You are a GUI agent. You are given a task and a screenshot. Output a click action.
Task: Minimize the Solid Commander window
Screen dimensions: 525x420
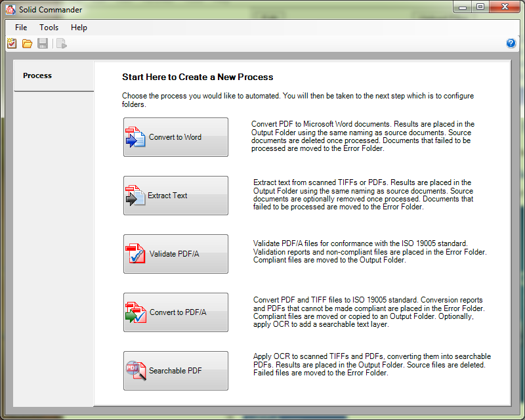[463, 7]
